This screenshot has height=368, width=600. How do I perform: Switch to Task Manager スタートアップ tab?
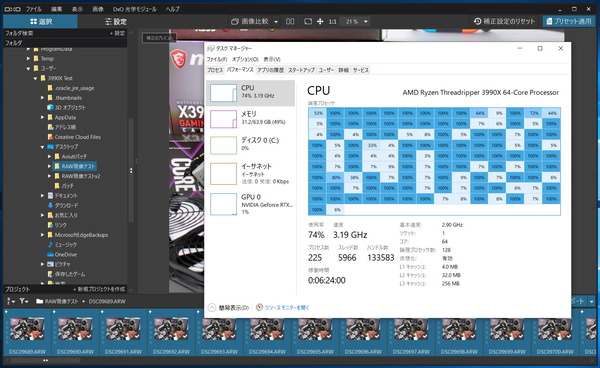(x=301, y=70)
